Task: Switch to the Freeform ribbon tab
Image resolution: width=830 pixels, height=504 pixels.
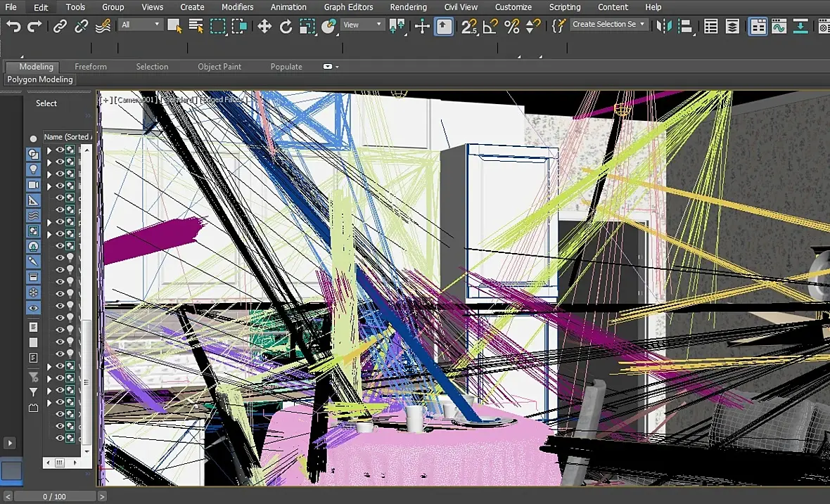Action: tap(91, 67)
